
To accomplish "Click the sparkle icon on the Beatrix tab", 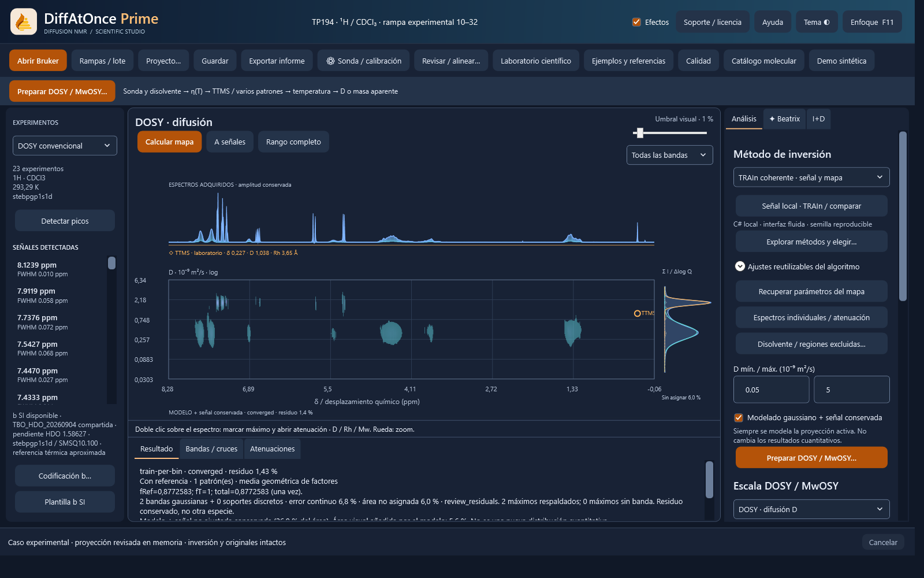I will pyautogui.click(x=772, y=119).
